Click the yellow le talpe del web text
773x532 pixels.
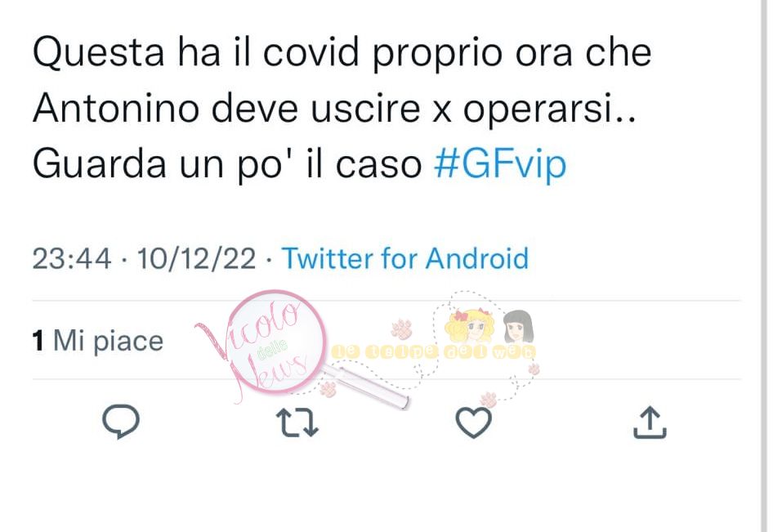pyautogui.click(x=433, y=351)
